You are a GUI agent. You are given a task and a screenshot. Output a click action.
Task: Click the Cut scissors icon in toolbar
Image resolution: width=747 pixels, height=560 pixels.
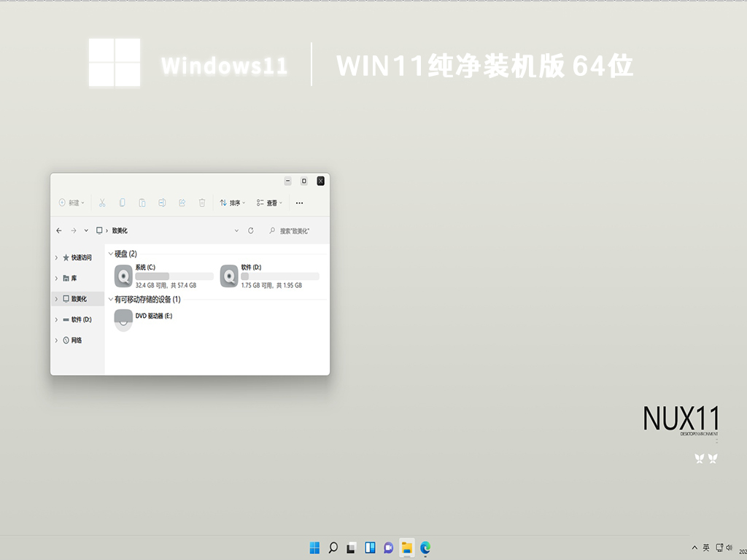(x=102, y=203)
